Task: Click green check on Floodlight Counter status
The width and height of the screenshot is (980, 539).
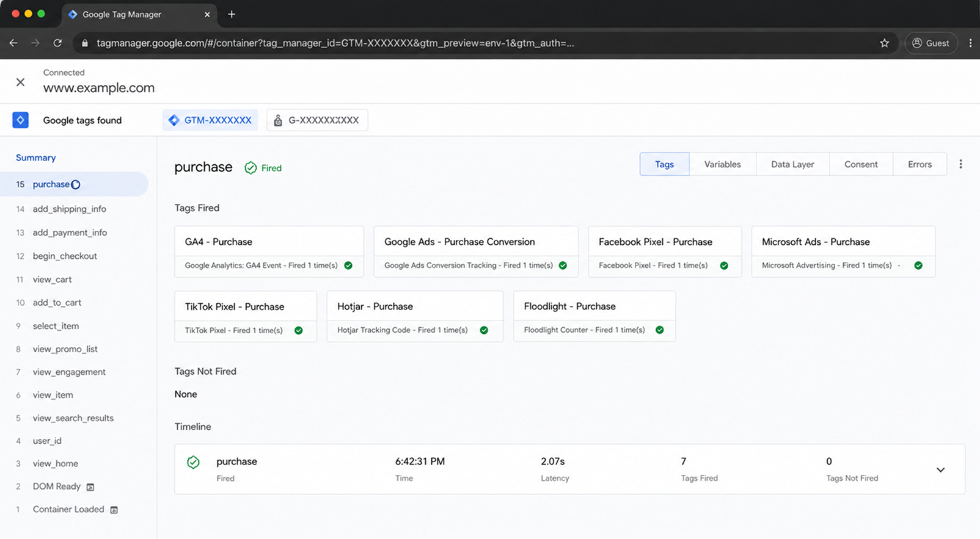Action: click(x=660, y=330)
